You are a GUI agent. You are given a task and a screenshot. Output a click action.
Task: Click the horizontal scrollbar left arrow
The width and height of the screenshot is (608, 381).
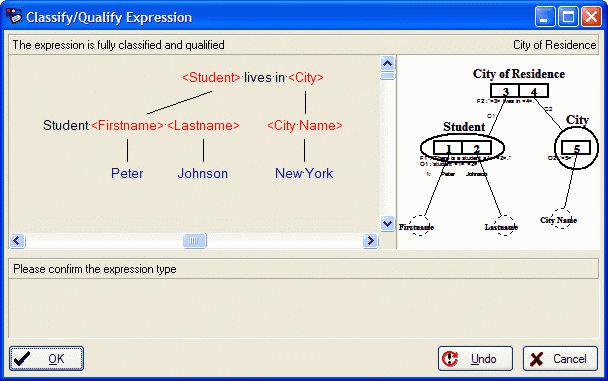(17, 241)
